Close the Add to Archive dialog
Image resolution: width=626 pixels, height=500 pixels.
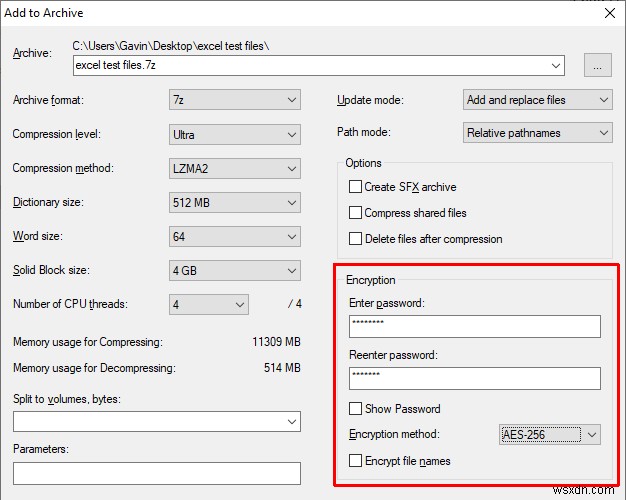(610, 13)
